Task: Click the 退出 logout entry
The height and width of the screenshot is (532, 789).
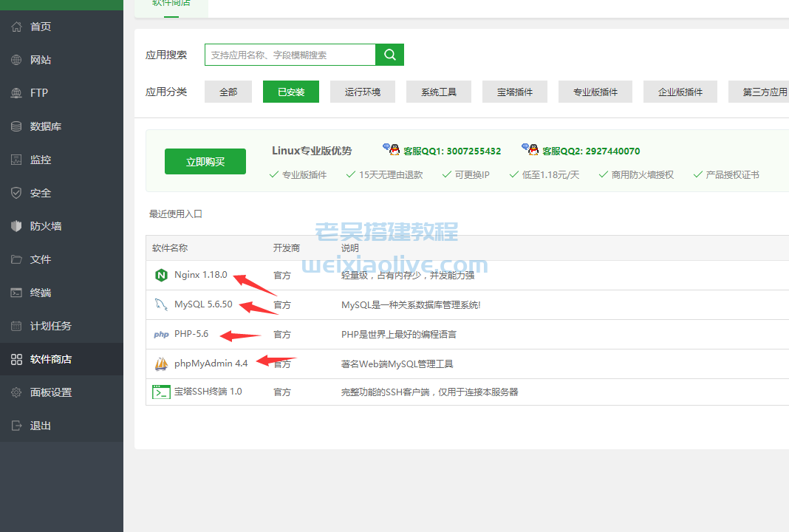Action: (x=33, y=425)
